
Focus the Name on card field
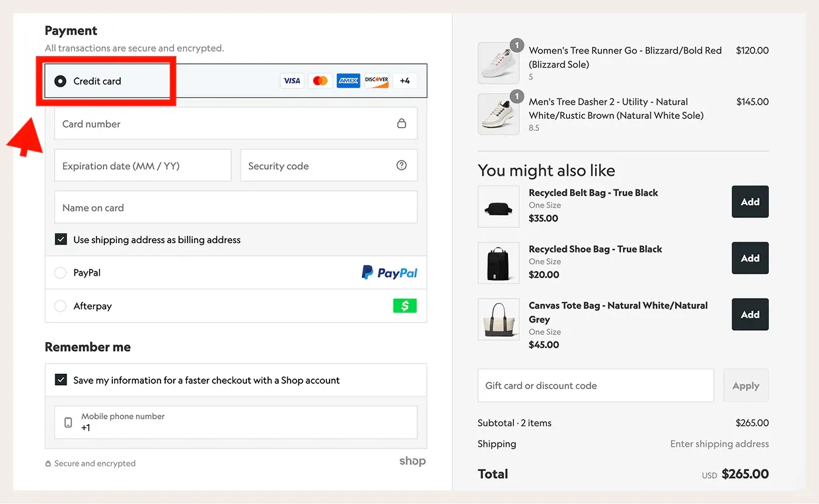click(236, 207)
